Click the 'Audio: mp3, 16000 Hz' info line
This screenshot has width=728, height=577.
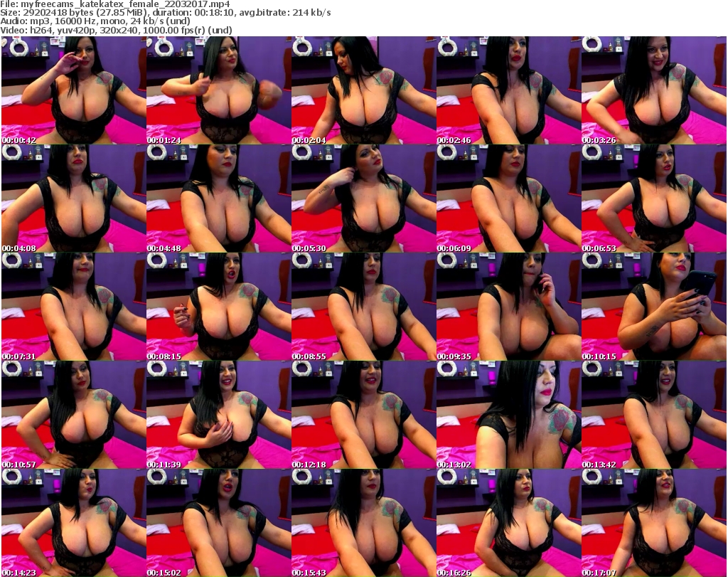pos(95,21)
